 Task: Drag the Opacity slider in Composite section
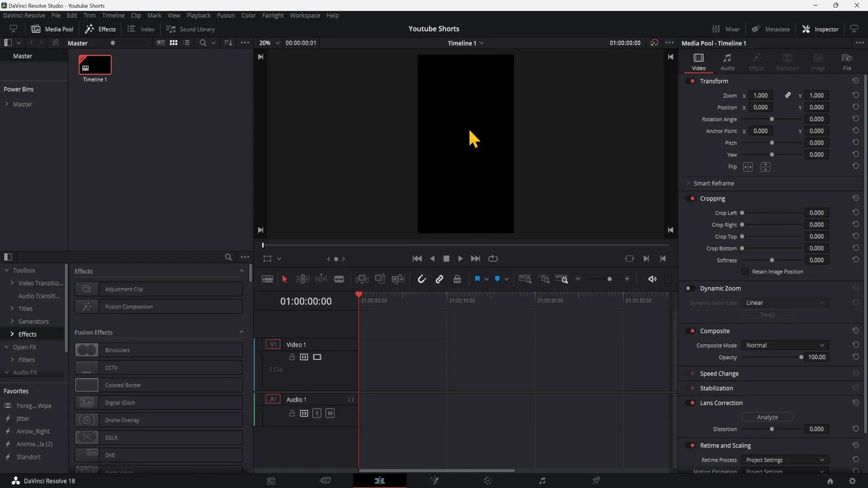click(801, 357)
